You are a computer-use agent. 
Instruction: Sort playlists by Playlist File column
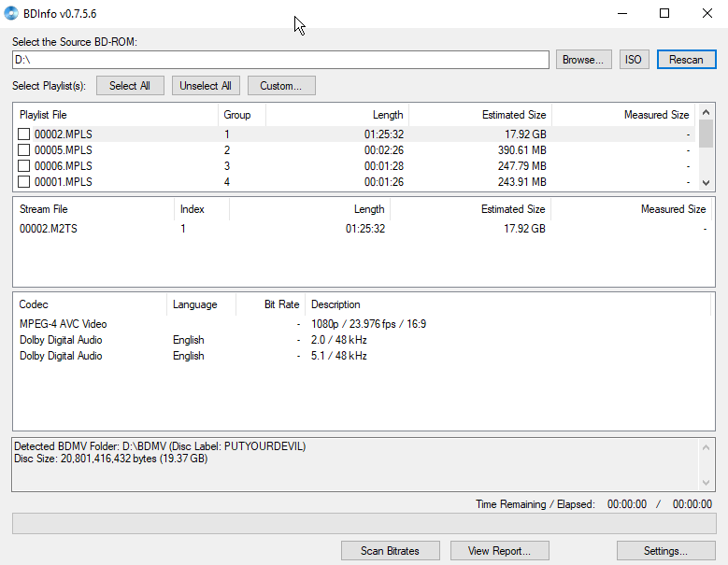coord(116,115)
